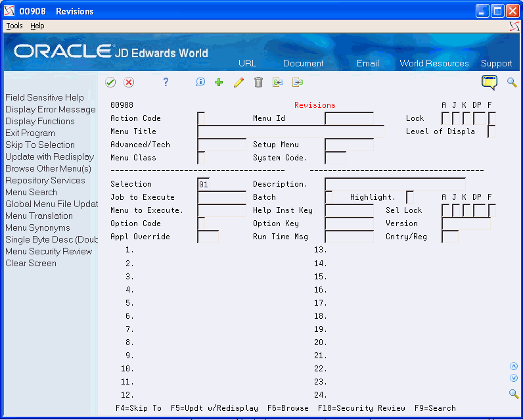Click the magnifier icon below scroll arrows

pyautogui.click(x=514, y=394)
